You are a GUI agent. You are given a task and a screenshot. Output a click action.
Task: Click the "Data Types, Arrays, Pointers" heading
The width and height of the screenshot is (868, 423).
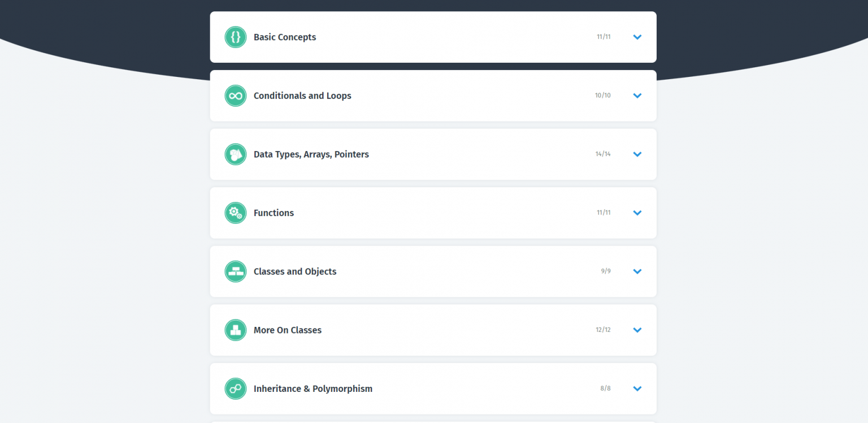pyautogui.click(x=311, y=154)
